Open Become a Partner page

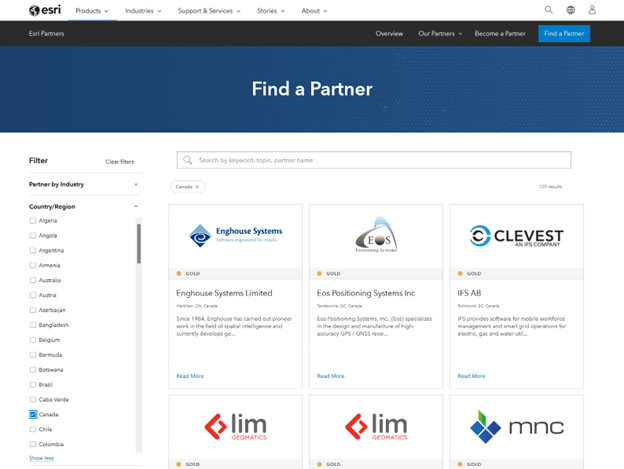click(x=500, y=33)
